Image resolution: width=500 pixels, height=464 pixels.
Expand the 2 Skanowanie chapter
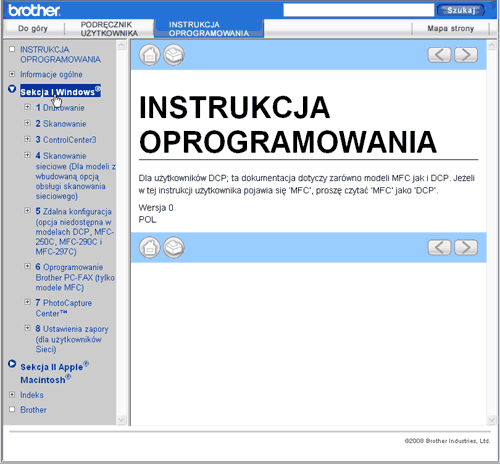pyautogui.click(x=28, y=123)
